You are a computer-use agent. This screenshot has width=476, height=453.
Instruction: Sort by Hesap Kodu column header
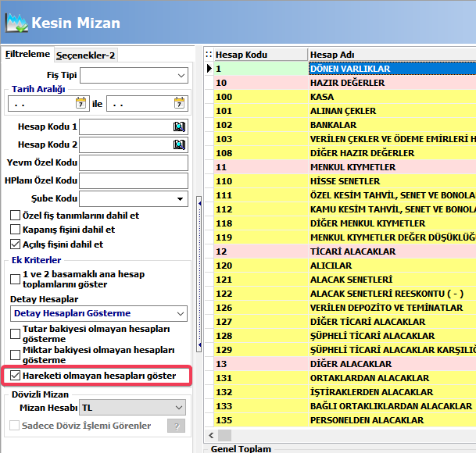[x=261, y=55]
